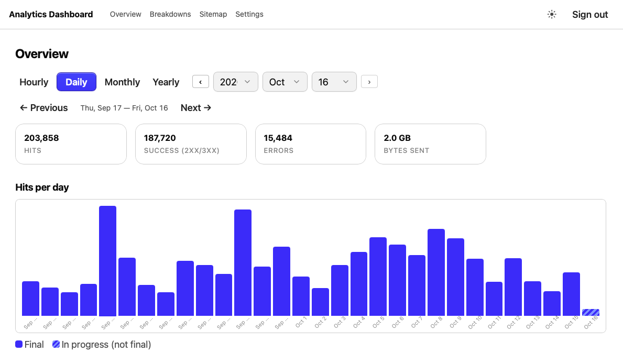Click the Previous period button
The image size is (623, 364).
(43, 107)
